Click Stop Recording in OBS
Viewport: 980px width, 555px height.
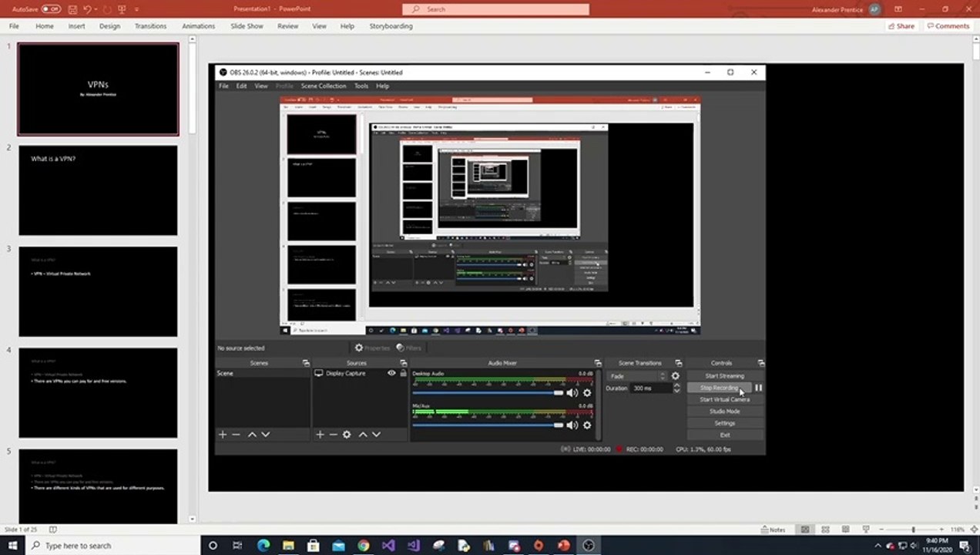[x=719, y=388]
